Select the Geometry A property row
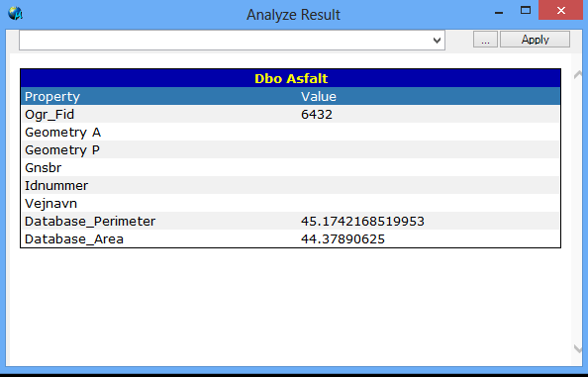Viewport: 588px width, 377px height. point(291,132)
